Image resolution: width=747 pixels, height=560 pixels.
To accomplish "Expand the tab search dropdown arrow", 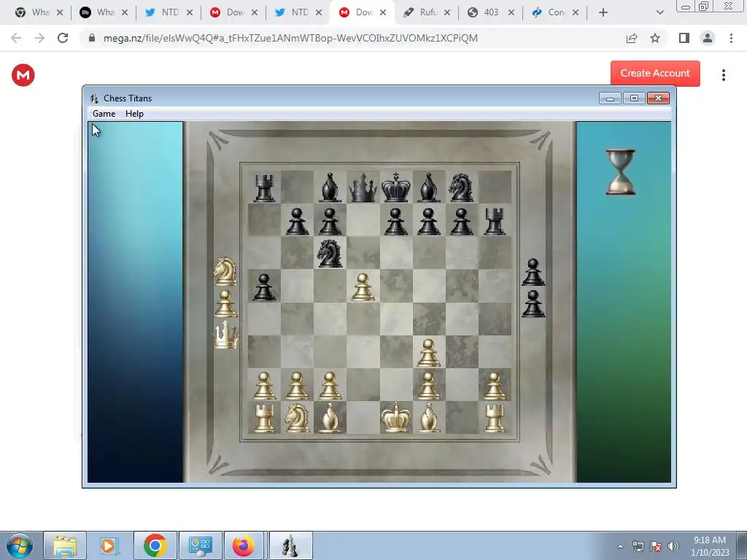I will 659,12.
